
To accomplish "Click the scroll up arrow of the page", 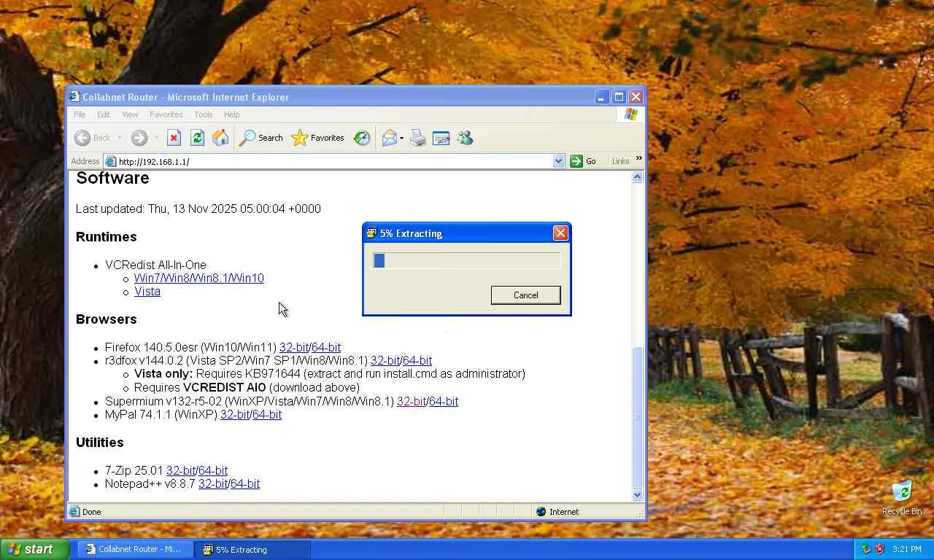I will click(x=638, y=177).
